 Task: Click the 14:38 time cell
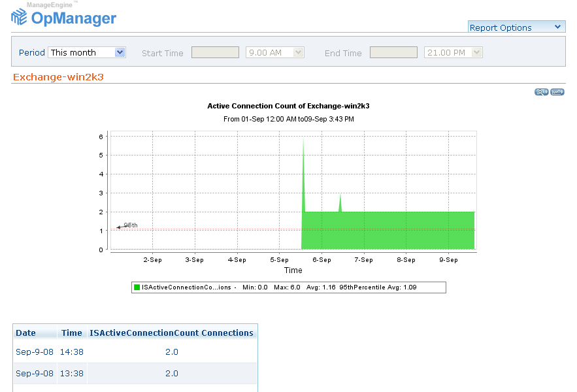(72, 352)
